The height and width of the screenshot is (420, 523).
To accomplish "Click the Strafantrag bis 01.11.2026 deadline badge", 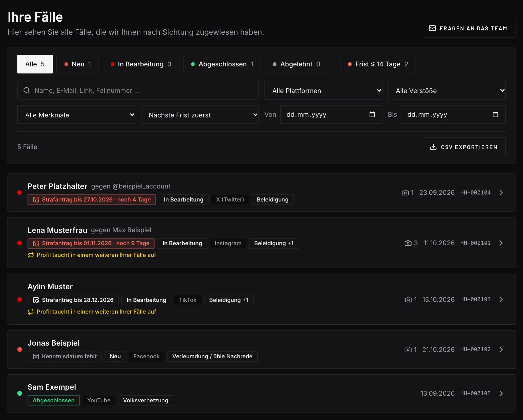I will 91,243.
